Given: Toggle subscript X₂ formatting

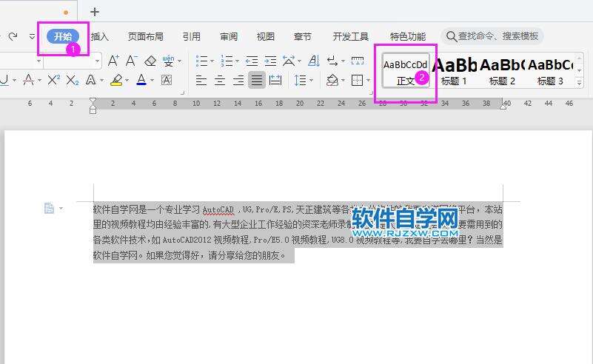Looking at the screenshot, I should click(73, 80).
